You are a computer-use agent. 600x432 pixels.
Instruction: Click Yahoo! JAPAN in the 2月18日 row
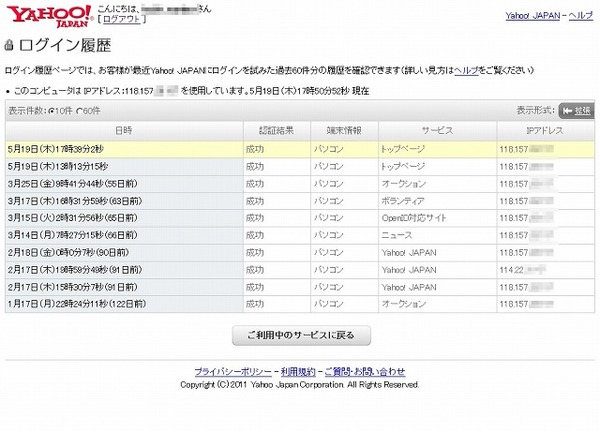pyautogui.click(x=409, y=253)
